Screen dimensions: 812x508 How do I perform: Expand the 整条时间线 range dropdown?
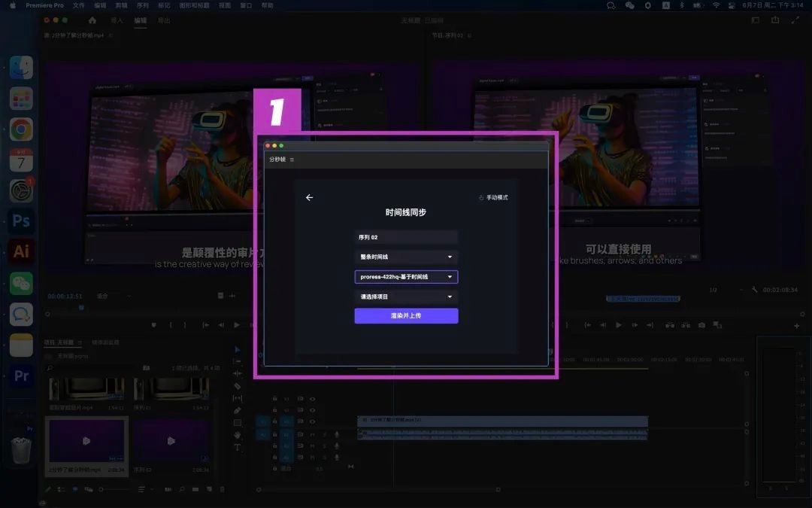coord(406,257)
